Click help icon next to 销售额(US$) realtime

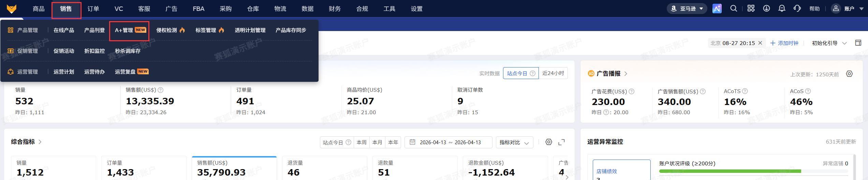[x=161, y=90]
